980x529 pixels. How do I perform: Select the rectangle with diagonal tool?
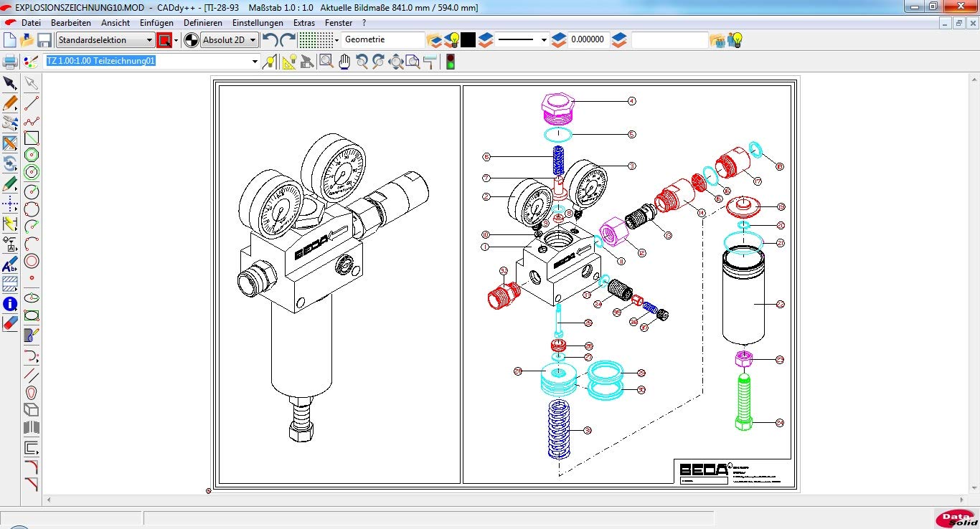32,138
